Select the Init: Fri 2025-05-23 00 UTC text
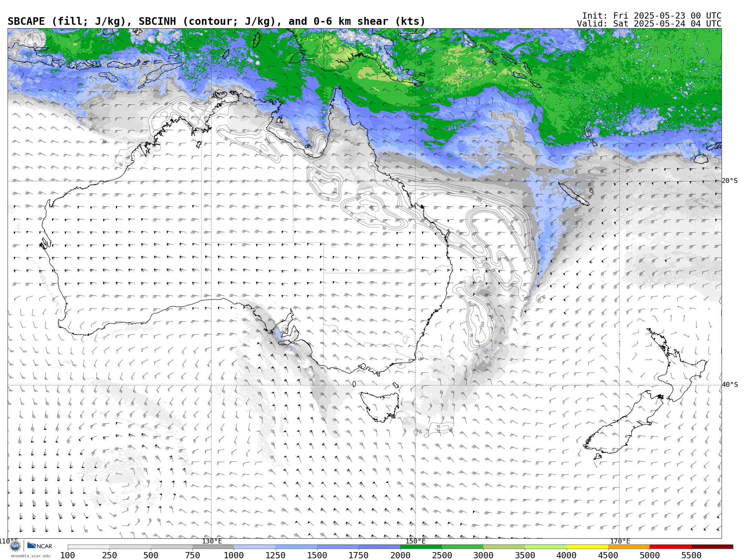744x560 pixels. click(x=651, y=16)
